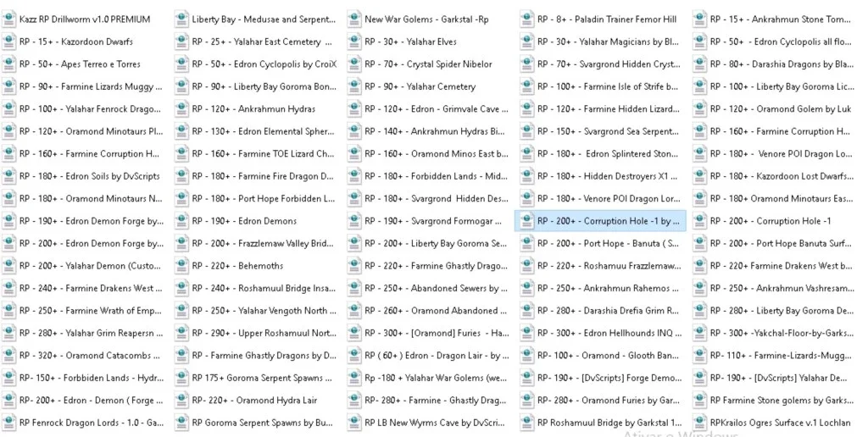Select the icon next to RP Fenrock Dragon Lords - 1.0
Viewport: 868px width, 437px height.
pos(8,423)
